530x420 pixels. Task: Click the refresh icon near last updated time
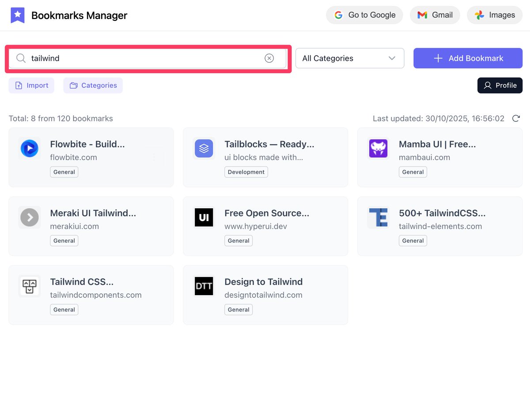point(516,118)
